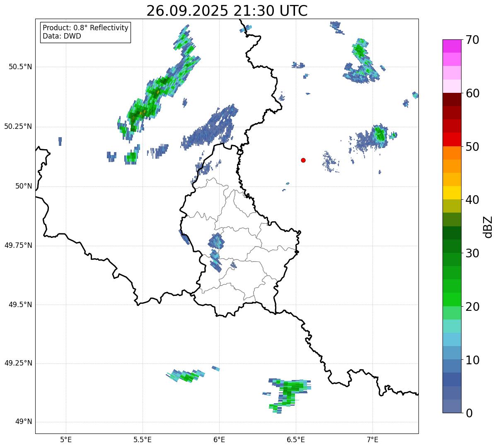
Task: Click the 49.25°N latitude label
Action: click(x=18, y=363)
